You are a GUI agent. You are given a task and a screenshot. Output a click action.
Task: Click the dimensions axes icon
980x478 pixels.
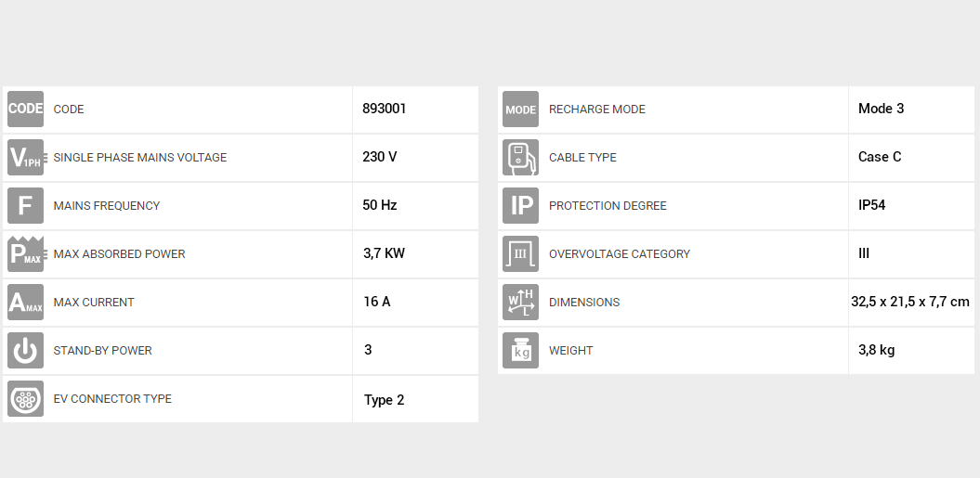pos(520,303)
